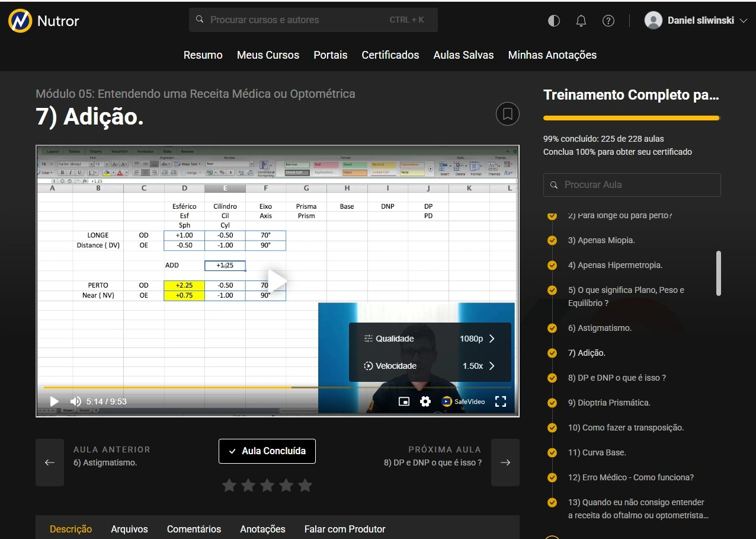Screen dimensions: 756x539
Task: Click the Nutror logo icon
Action: pos(20,21)
